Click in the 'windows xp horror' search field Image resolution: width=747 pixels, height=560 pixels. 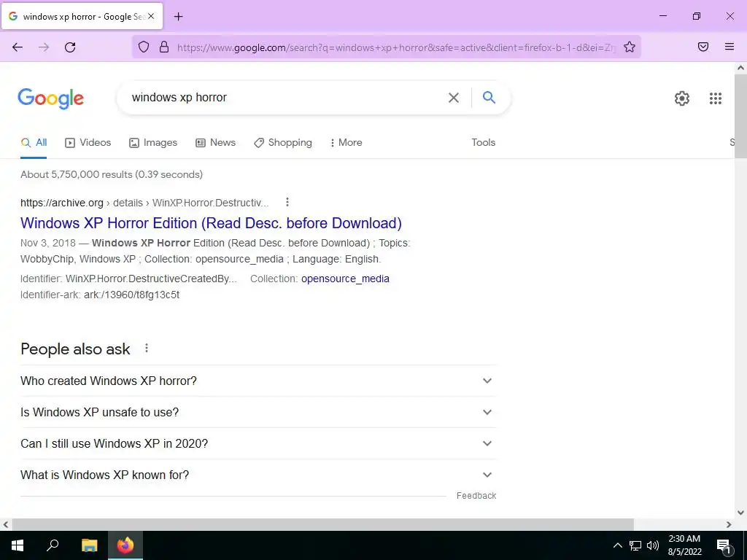pos(286,98)
